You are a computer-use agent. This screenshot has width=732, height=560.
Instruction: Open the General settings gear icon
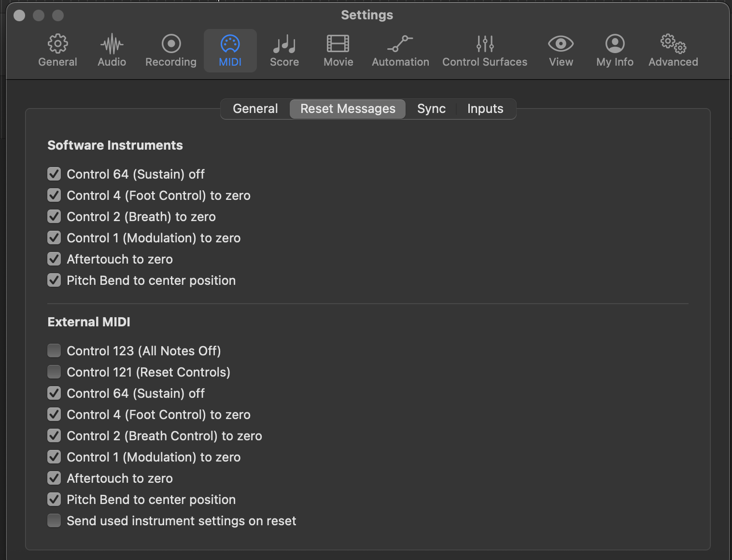[57, 50]
